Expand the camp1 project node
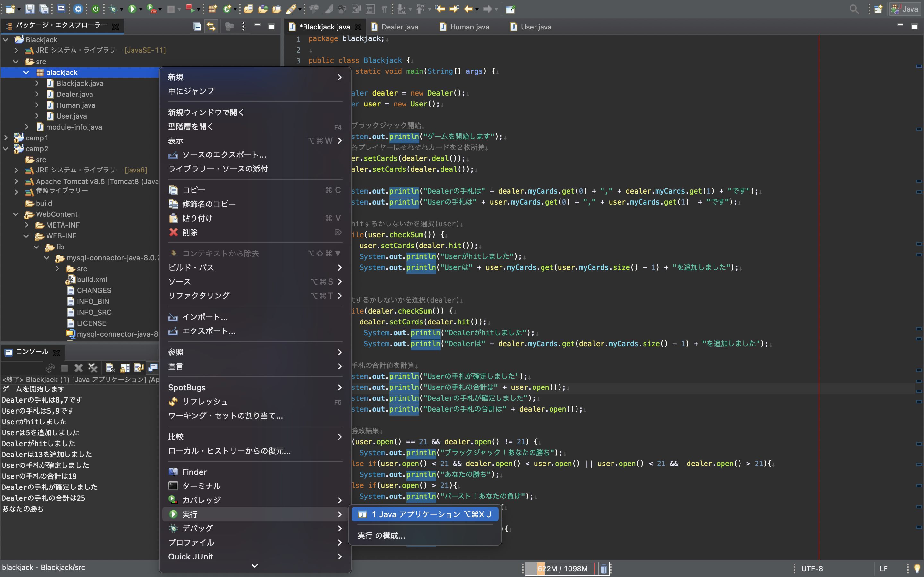This screenshot has width=924, height=577. click(6, 138)
